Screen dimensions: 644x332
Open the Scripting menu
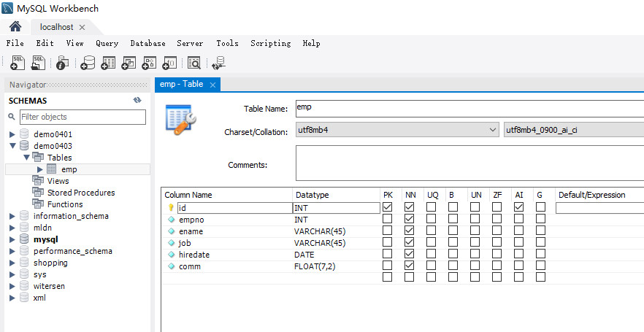pyautogui.click(x=271, y=43)
